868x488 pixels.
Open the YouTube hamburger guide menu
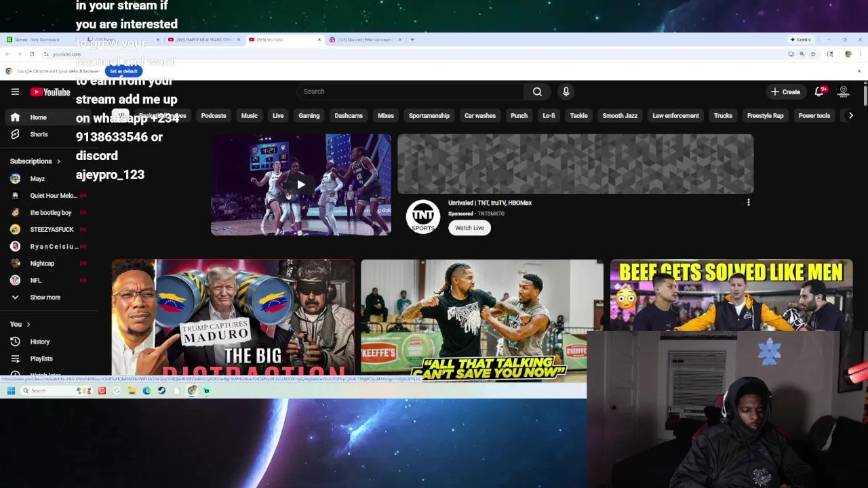coord(15,91)
